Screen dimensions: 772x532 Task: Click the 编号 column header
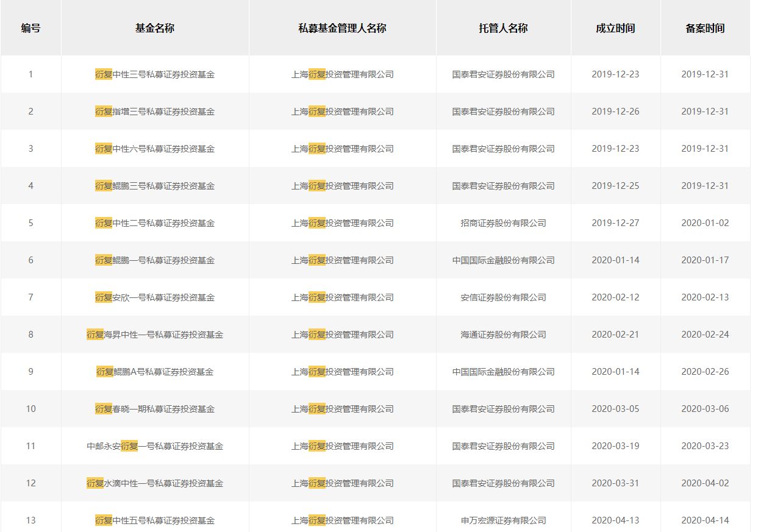click(x=30, y=28)
